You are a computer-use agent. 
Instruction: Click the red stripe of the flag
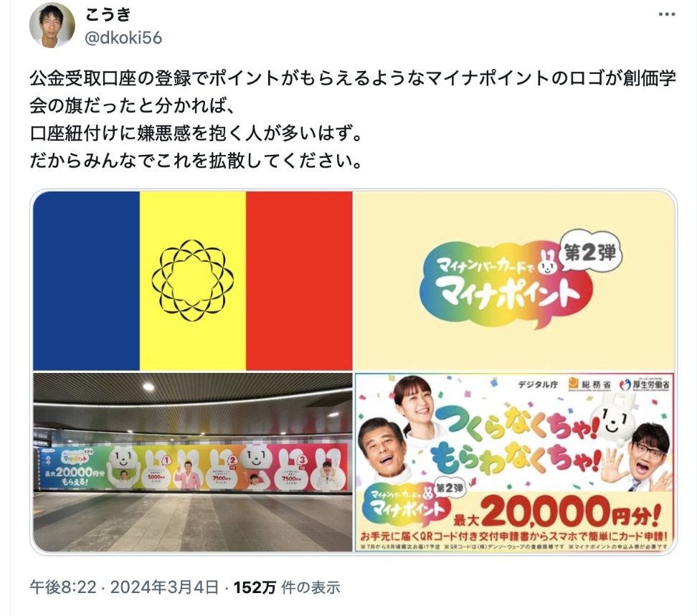pyautogui.click(x=299, y=281)
